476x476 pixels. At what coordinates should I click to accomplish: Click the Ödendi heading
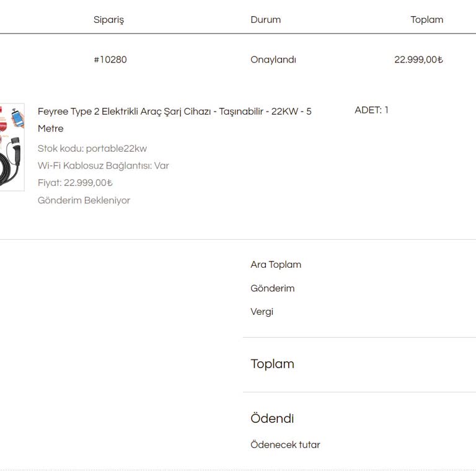pyautogui.click(x=272, y=418)
